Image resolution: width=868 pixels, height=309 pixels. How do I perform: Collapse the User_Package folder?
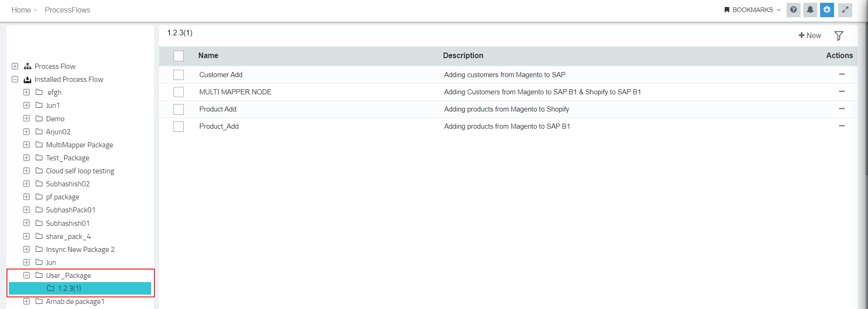pyautogui.click(x=27, y=275)
